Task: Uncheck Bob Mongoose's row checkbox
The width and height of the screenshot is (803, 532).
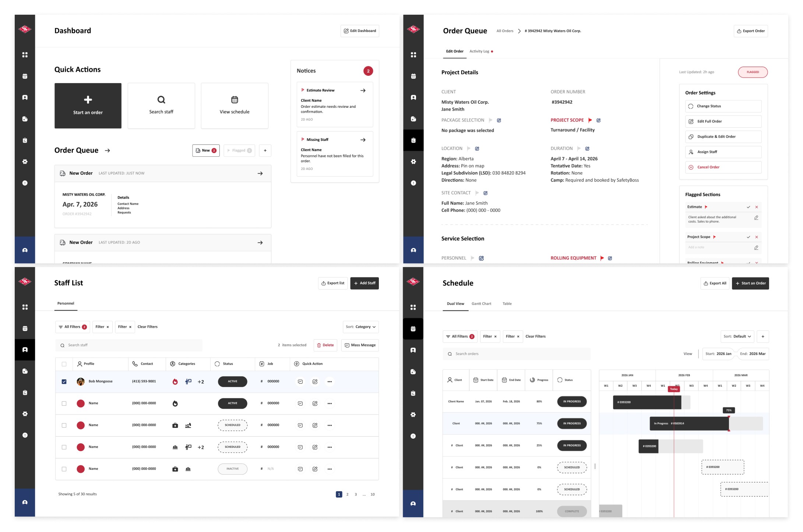Action: [x=64, y=382]
